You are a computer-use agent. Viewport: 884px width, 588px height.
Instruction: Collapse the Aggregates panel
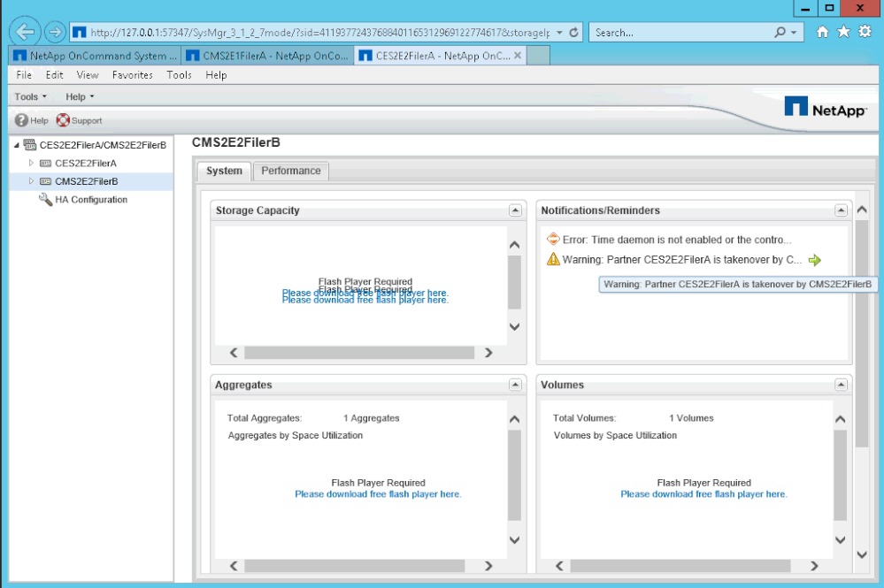coord(515,385)
